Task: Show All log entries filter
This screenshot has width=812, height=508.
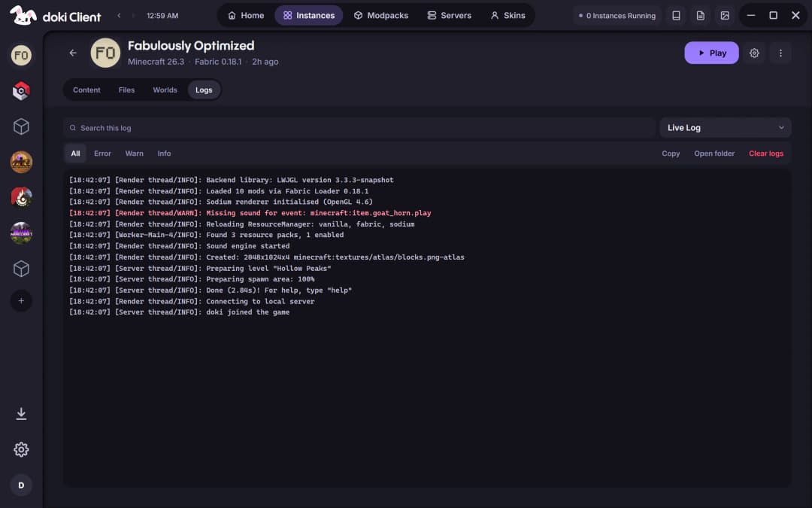Action: [x=75, y=154]
